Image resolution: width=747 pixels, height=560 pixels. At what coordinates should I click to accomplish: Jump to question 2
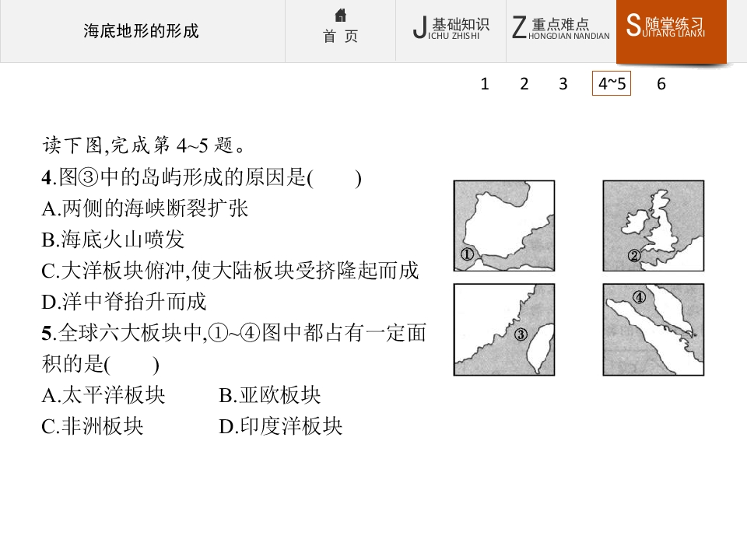[524, 84]
